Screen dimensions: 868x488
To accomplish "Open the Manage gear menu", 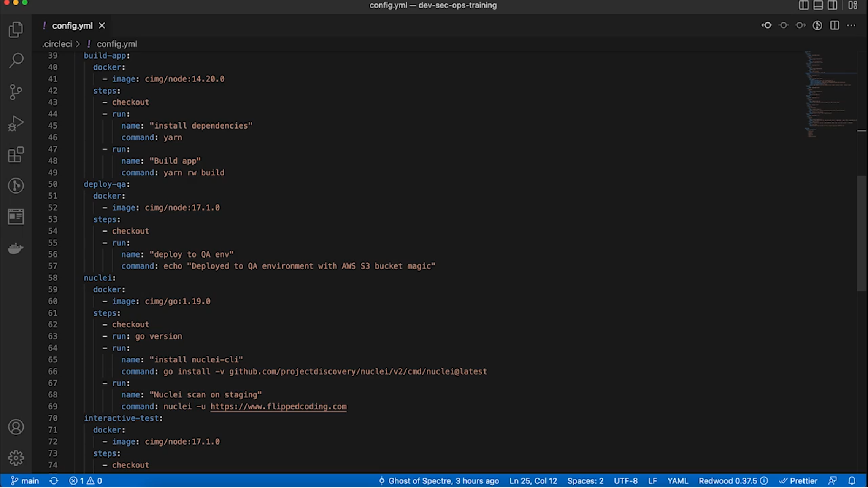I will pyautogui.click(x=16, y=458).
